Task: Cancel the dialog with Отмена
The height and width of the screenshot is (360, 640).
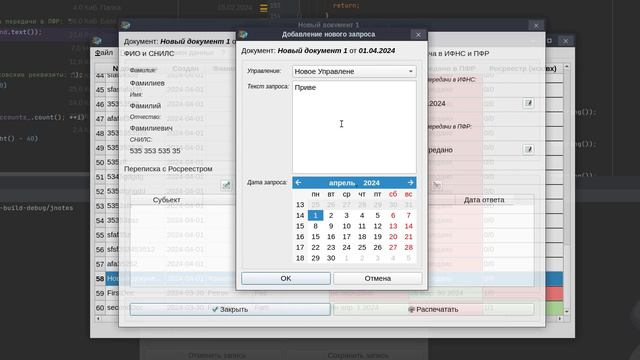Action: (378, 278)
